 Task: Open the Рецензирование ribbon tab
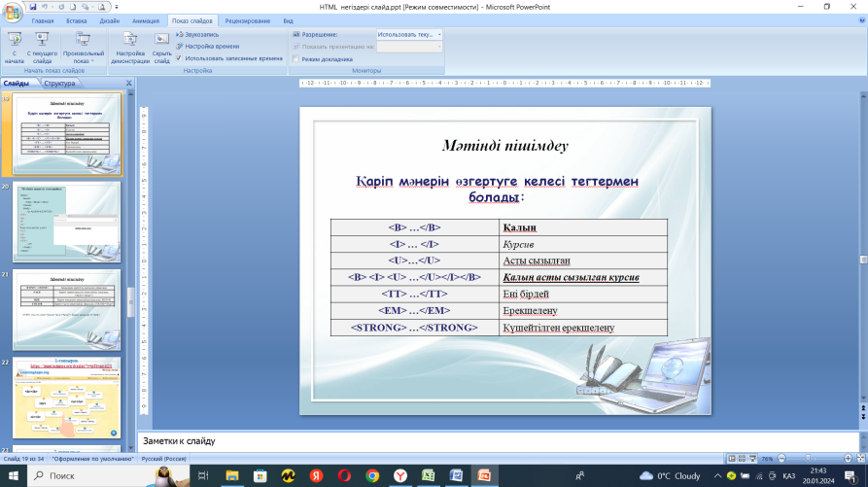click(248, 21)
